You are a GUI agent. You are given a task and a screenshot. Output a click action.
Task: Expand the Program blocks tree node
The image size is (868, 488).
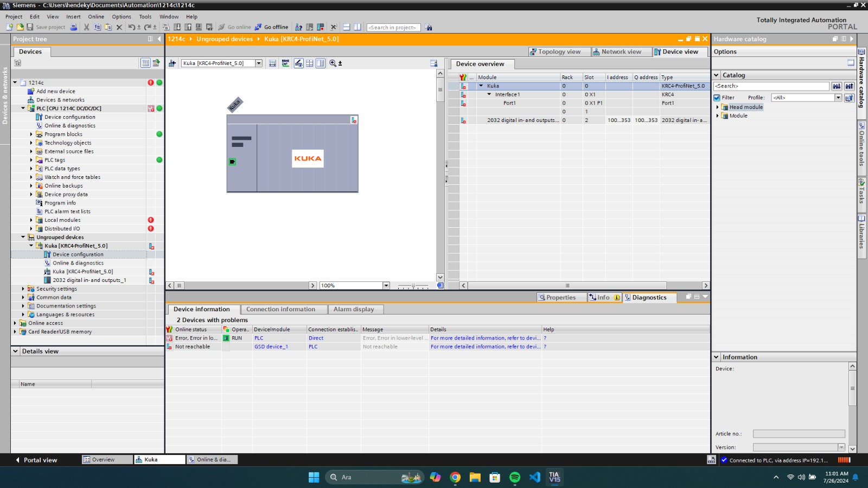[31, 134]
